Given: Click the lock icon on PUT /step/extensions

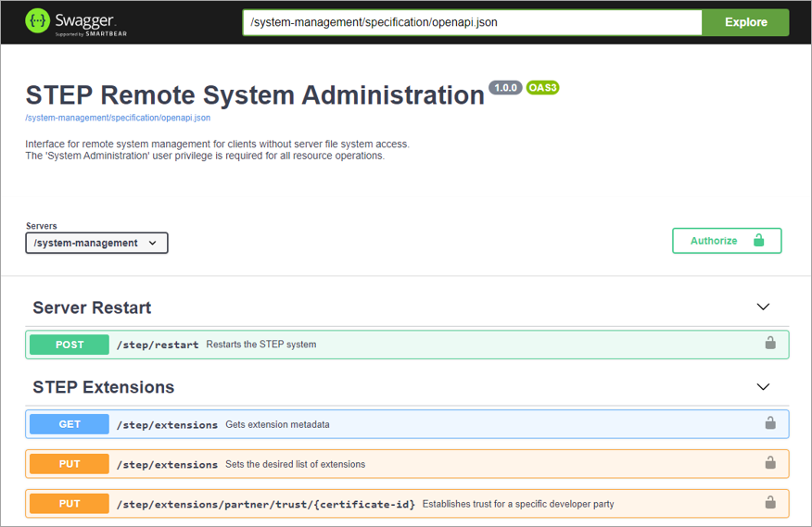Looking at the screenshot, I should click(x=769, y=463).
